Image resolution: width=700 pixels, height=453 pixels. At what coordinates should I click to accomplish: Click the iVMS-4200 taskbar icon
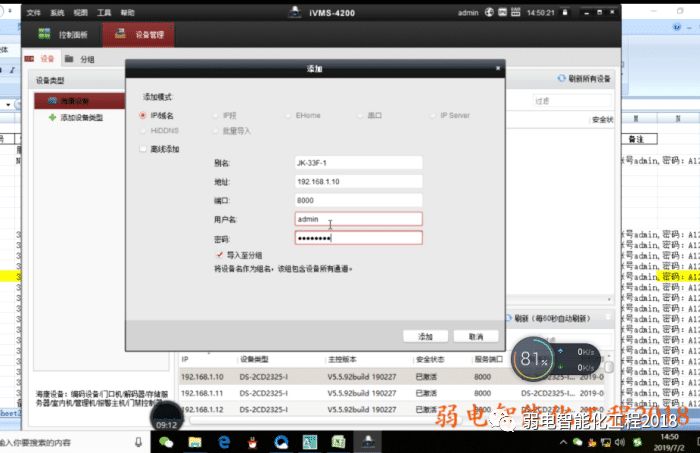click(368, 442)
